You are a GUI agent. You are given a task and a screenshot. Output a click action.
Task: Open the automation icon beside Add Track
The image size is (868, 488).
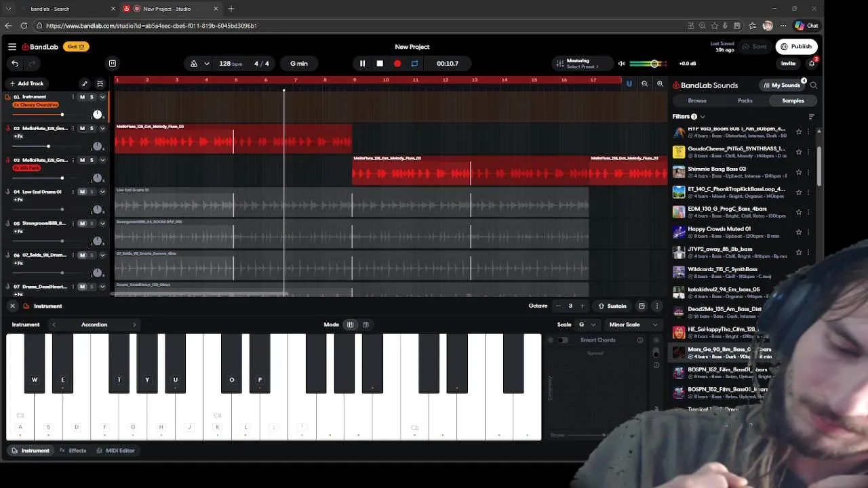pyautogui.click(x=85, y=83)
